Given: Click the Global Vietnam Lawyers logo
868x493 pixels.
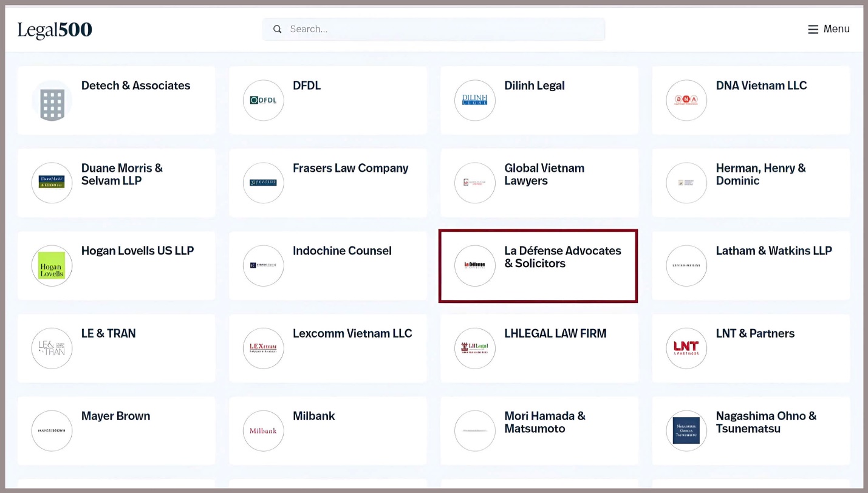Looking at the screenshot, I should point(474,183).
